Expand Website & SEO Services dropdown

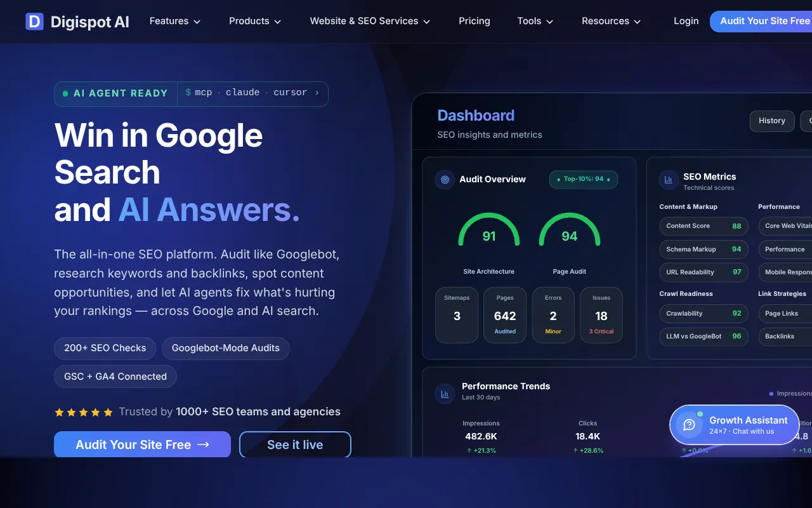point(370,21)
